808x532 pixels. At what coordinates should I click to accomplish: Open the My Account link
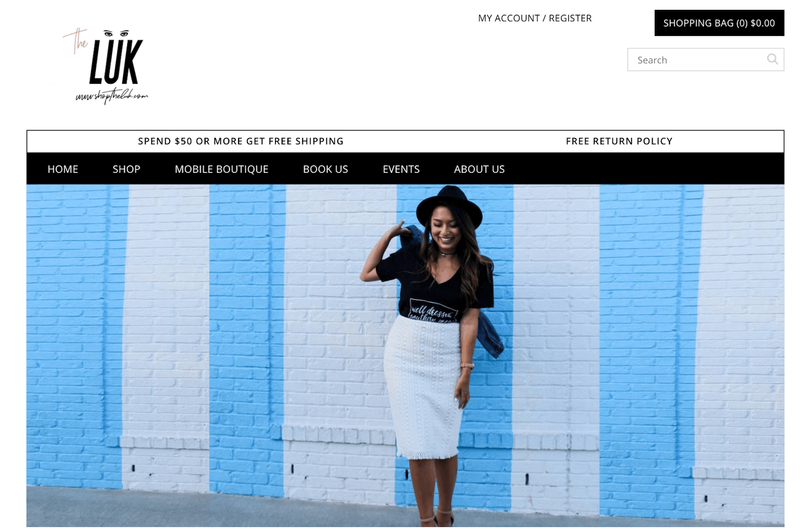coord(509,18)
